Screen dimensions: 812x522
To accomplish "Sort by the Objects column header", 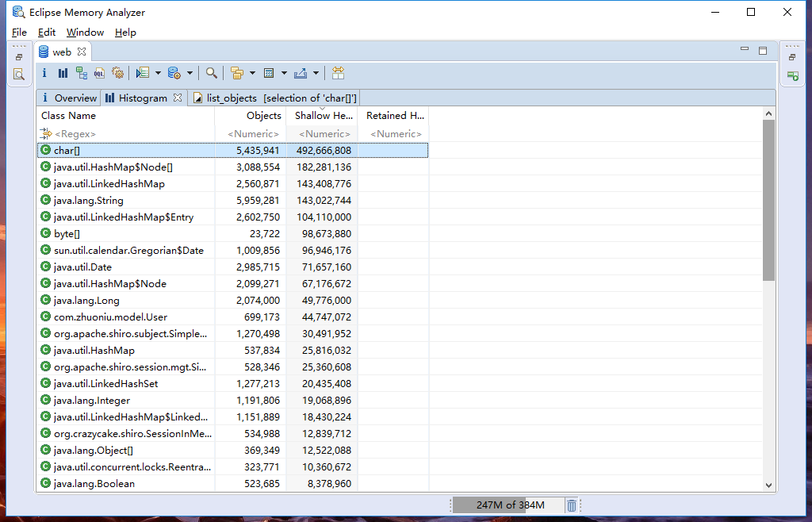I will click(x=250, y=116).
